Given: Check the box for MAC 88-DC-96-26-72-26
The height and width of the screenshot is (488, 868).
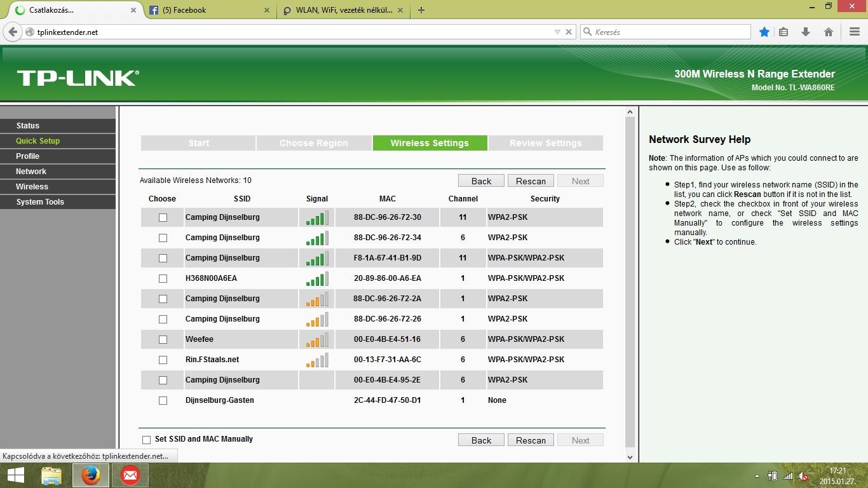Looking at the screenshot, I should pos(163,319).
